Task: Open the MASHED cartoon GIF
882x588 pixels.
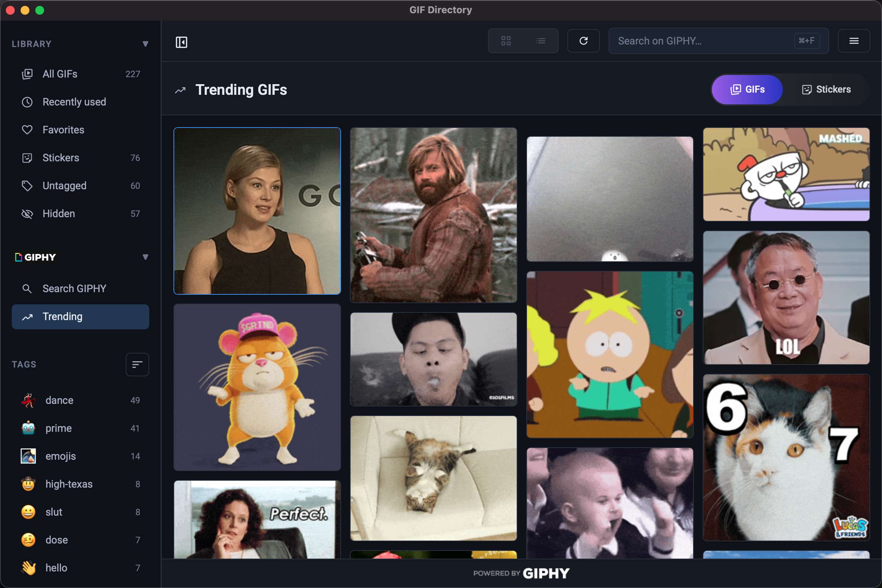Action: 786,174
